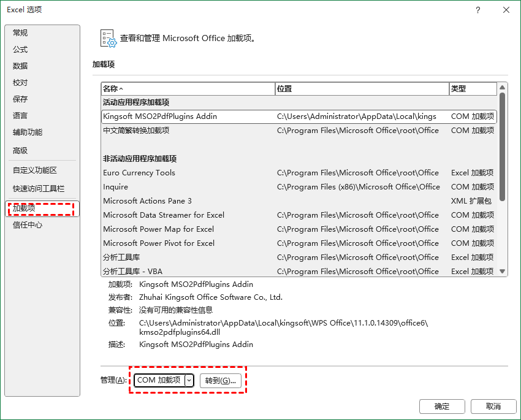Click the add-in list scrollbar thumb
Viewport: 521px width, 420px height.
[x=503, y=147]
